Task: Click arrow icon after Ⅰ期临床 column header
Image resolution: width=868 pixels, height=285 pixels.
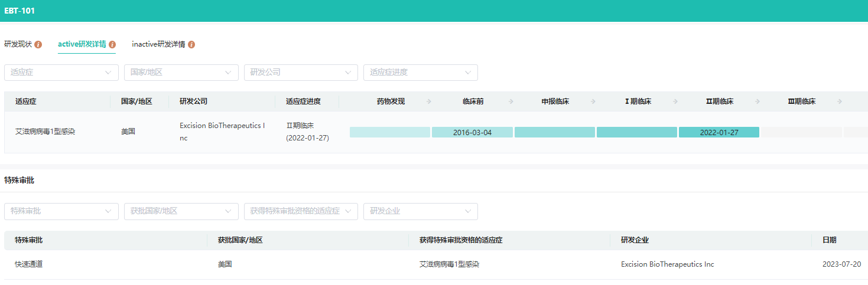Action: pyautogui.click(x=675, y=101)
